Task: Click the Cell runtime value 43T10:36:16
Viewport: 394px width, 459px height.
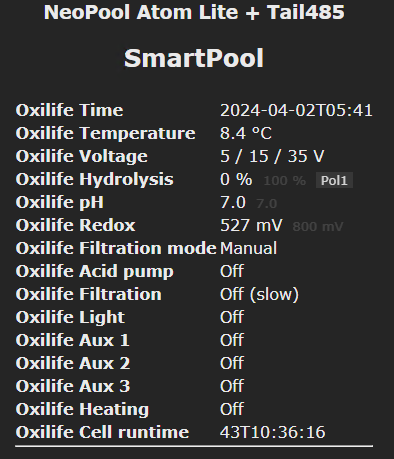Action: click(272, 432)
